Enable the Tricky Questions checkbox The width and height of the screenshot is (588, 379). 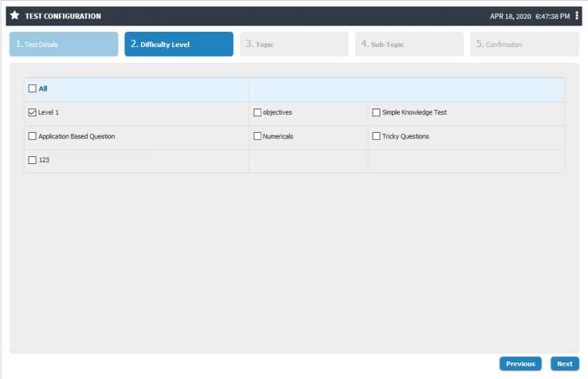(x=376, y=136)
